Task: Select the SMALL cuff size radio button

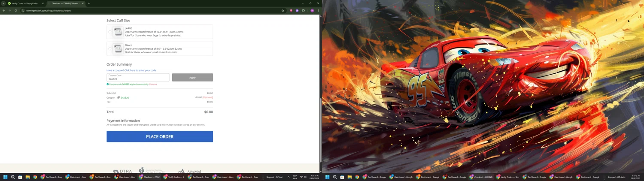Action: coord(110,48)
